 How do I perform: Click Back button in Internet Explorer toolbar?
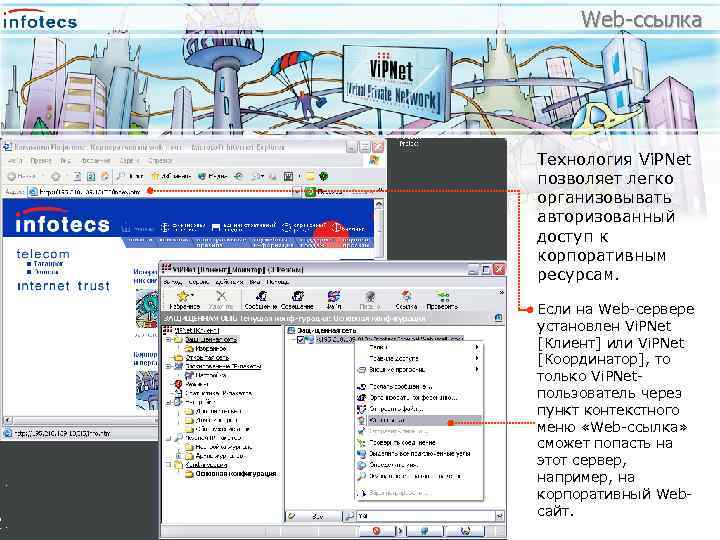(22, 176)
